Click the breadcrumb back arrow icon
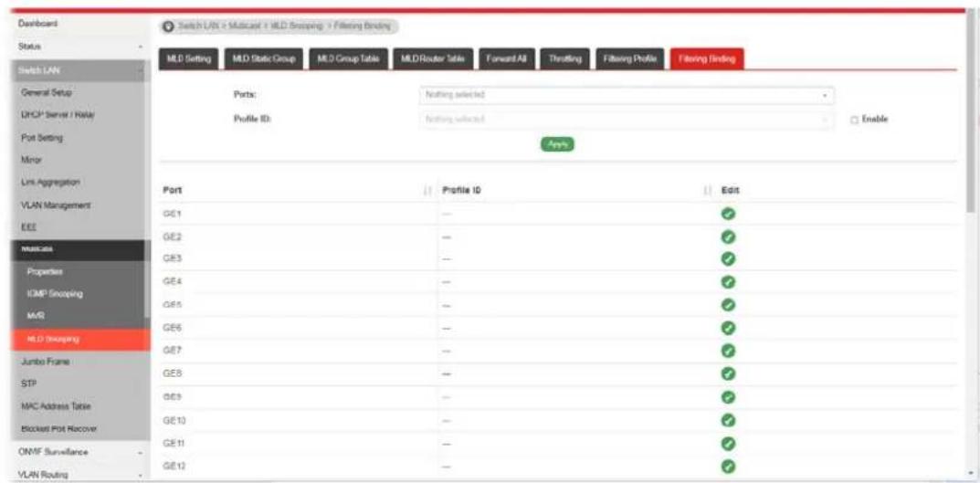The height and width of the screenshot is (483, 980). [167, 26]
